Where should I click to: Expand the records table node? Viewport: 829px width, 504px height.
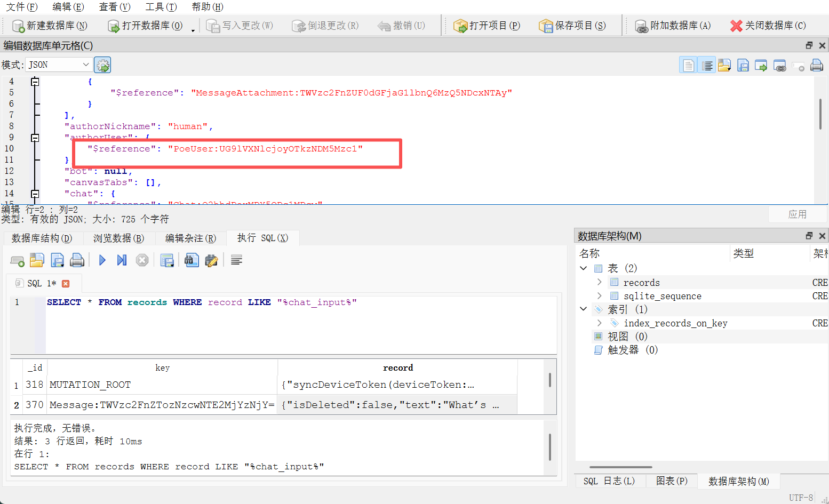pos(599,282)
